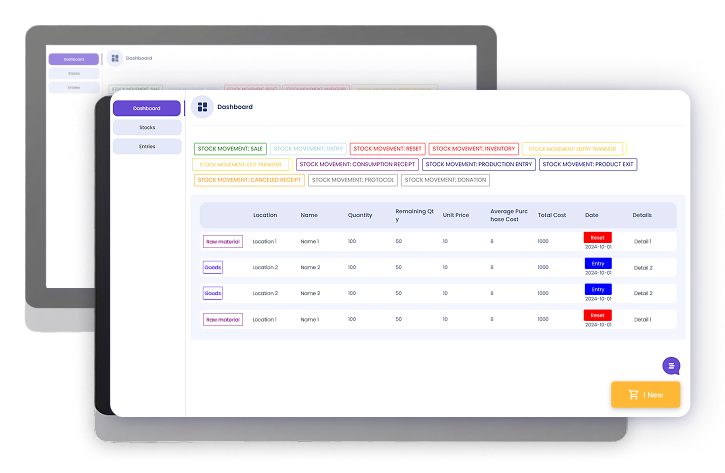
Task: Select Stock Movement: Production Entry tag
Action: (x=478, y=164)
